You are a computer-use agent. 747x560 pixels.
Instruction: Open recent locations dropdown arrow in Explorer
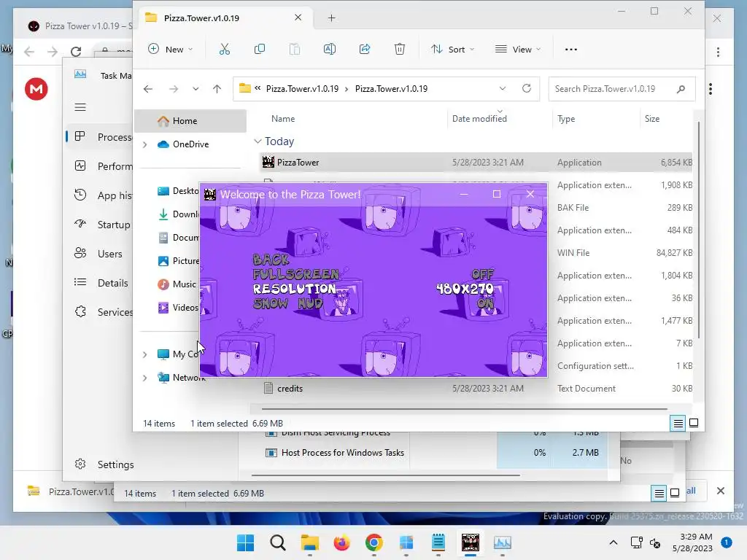196,88
